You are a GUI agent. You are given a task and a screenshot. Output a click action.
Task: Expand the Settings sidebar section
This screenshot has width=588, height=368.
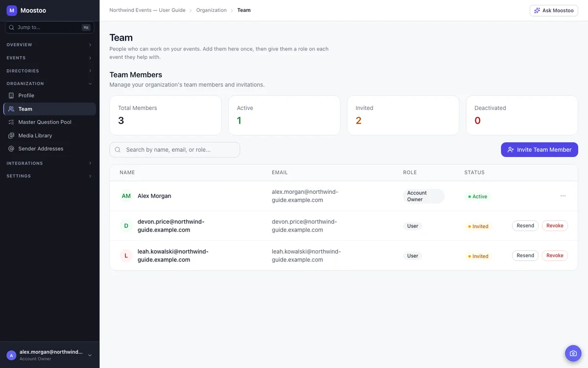click(49, 176)
